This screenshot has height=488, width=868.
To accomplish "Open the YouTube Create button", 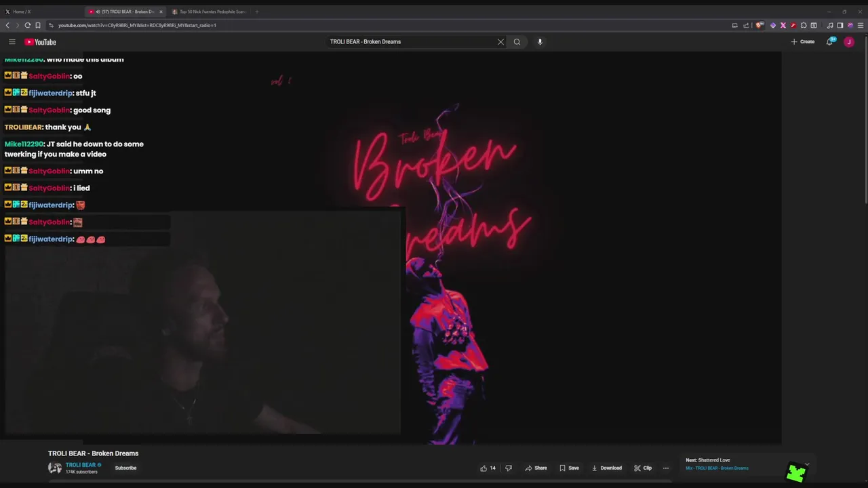I will coord(803,42).
